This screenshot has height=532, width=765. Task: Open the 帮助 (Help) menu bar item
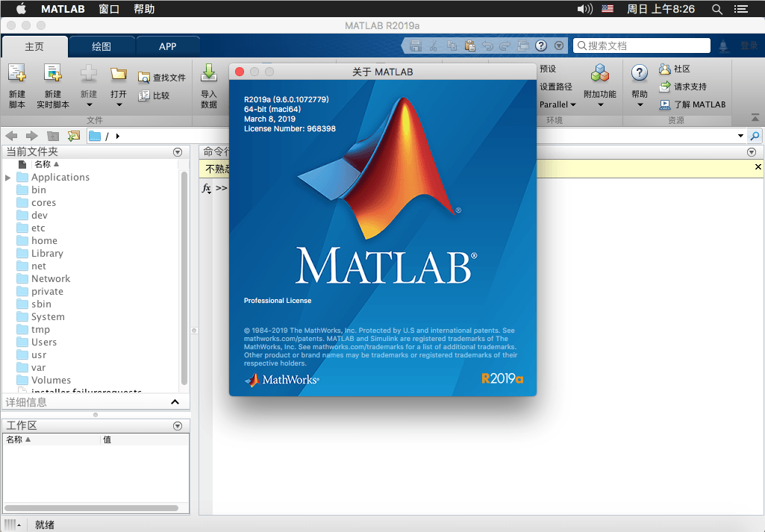click(144, 9)
